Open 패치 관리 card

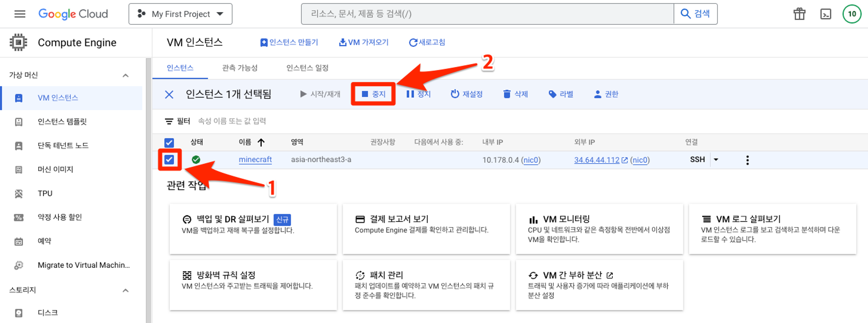[426, 285]
